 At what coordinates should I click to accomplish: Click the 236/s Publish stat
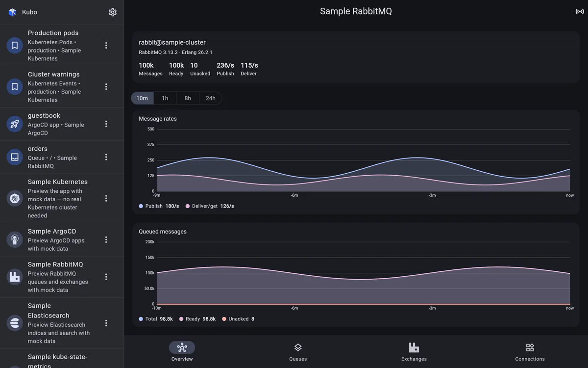click(225, 69)
